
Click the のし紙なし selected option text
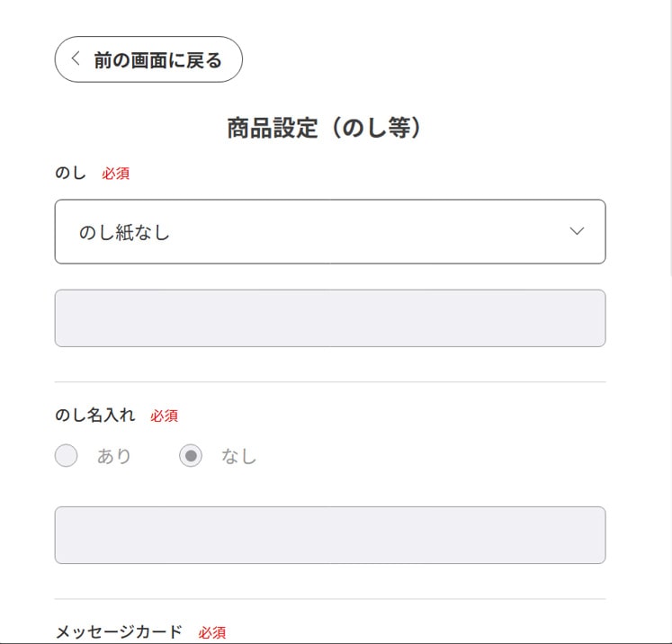pyautogui.click(x=124, y=233)
